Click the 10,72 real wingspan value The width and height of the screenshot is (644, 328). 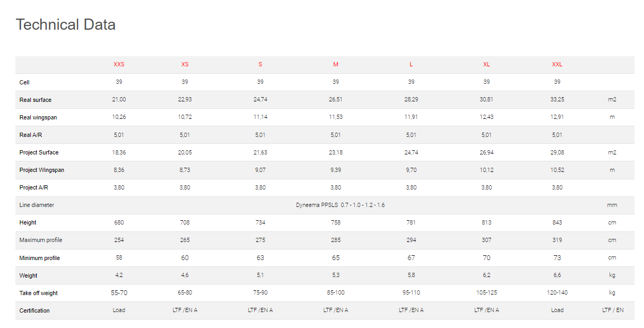pyautogui.click(x=185, y=117)
